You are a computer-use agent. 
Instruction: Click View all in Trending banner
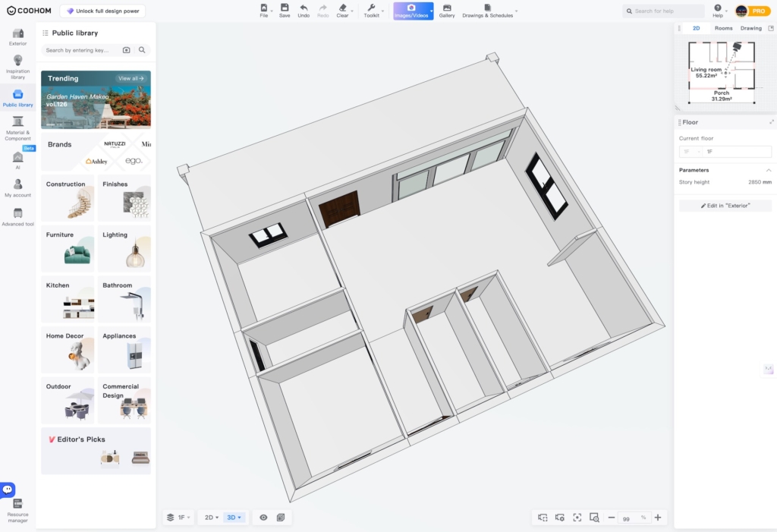tap(131, 78)
